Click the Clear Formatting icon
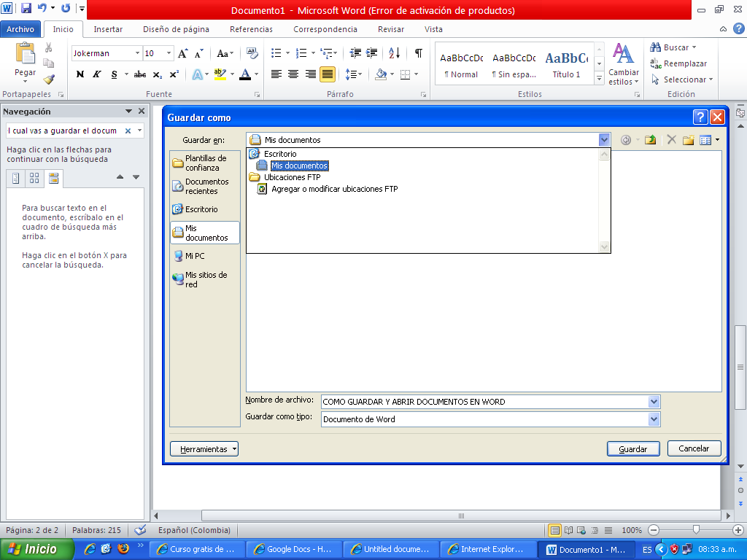 pyautogui.click(x=252, y=53)
